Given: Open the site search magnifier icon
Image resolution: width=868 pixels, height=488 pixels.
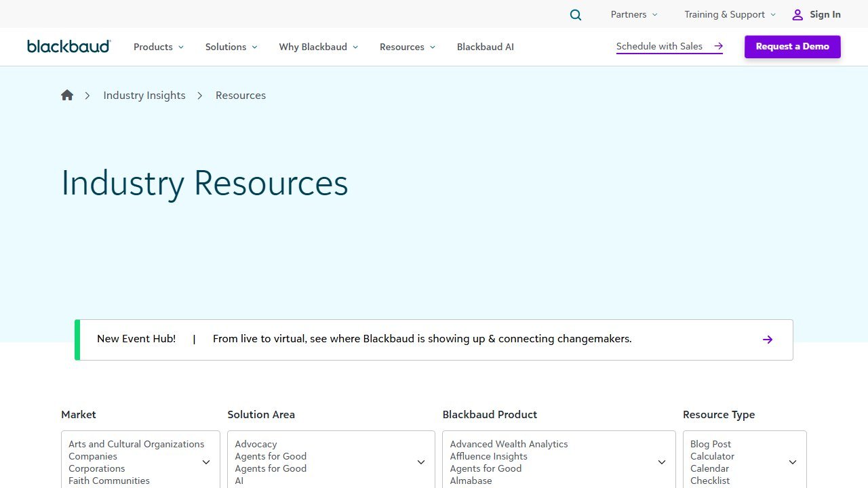Looking at the screenshot, I should (x=576, y=15).
